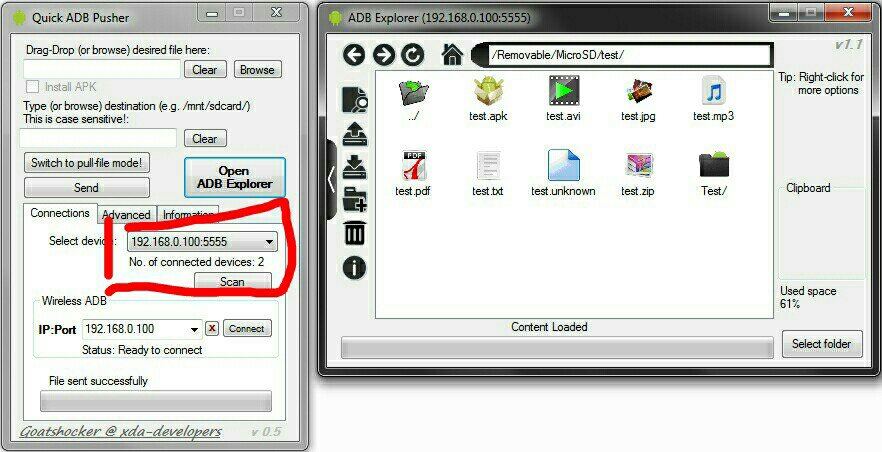Click the trash delete icon in sidebar
The image size is (882, 452).
pyautogui.click(x=354, y=234)
